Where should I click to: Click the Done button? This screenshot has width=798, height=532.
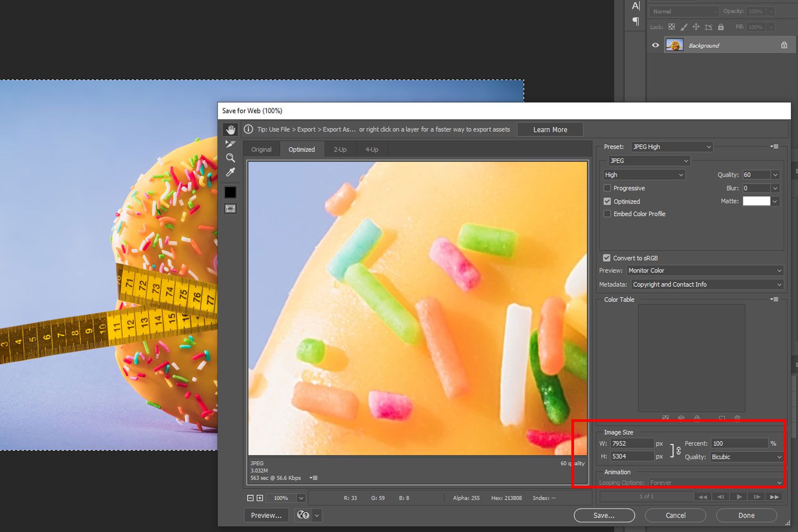(x=746, y=515)
